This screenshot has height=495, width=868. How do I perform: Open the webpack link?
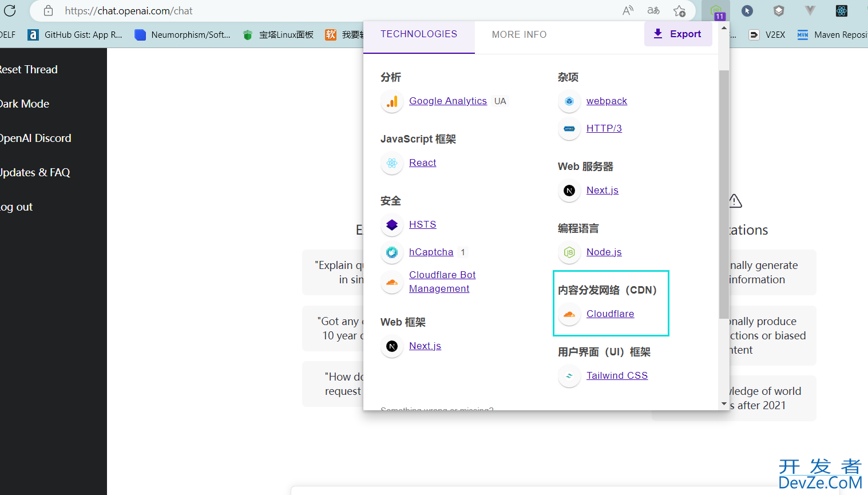pyautogui.click(x=607, y=101)
